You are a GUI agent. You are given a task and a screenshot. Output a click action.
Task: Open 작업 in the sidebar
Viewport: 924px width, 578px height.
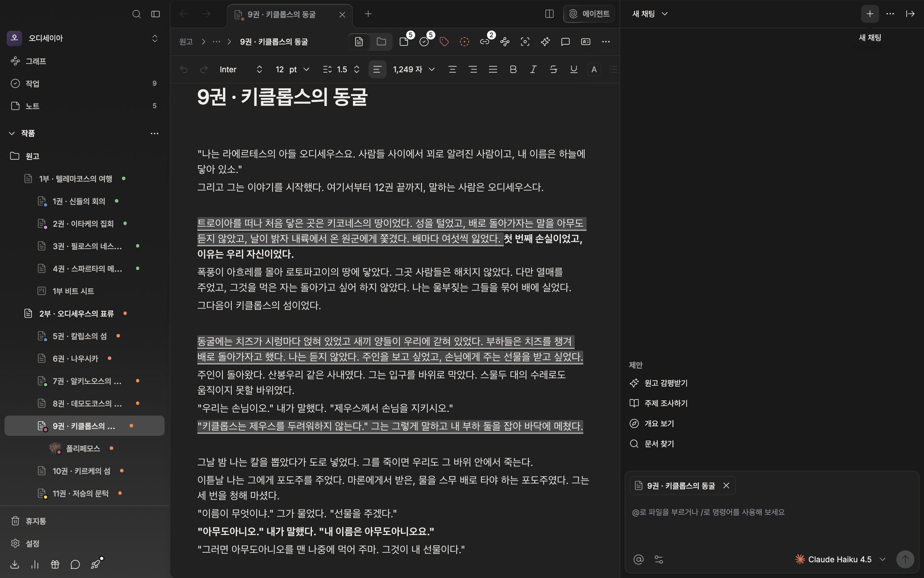pos(84,83)
